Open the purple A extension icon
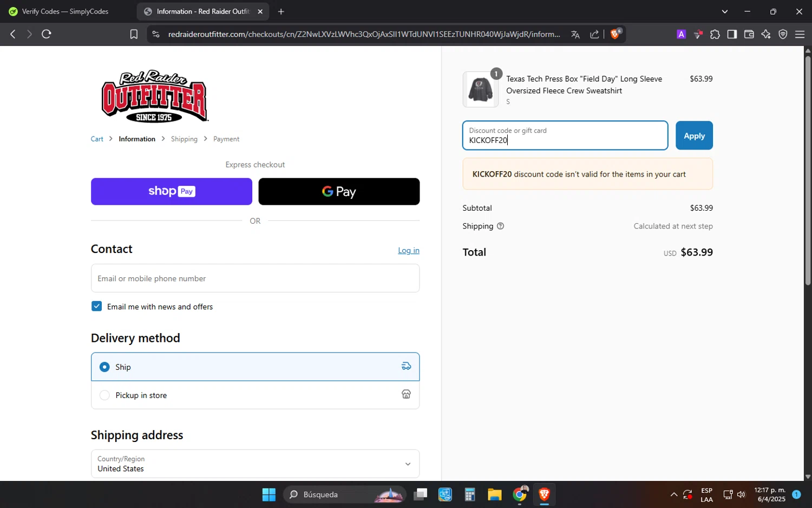This screenshot has height=508, width=812. tap(681, 34)
